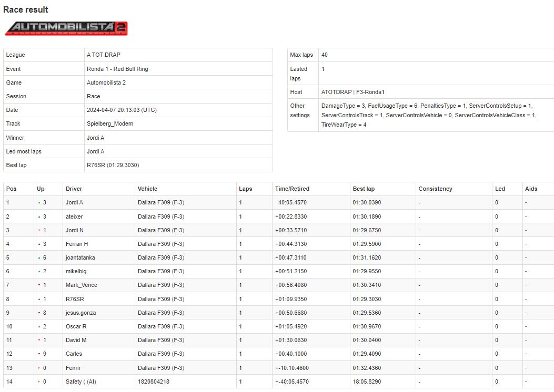Screen dimensions: 554x392
Task: Select the Safety ( (AI) driver row
Action: [278, 381]
